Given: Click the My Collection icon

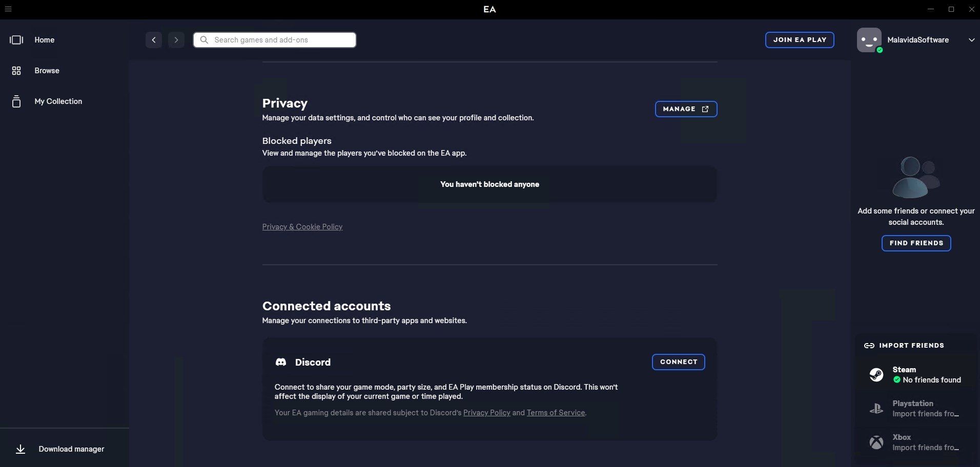Looking at the screenshot, I should (16, 101).
